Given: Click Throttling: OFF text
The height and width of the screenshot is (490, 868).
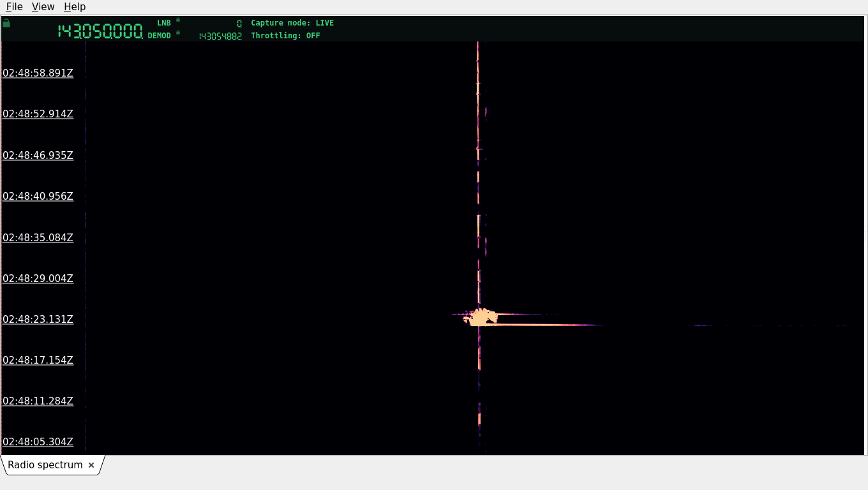Looking at the screenshot, I should pyautogui.click(x=285, y=36).
